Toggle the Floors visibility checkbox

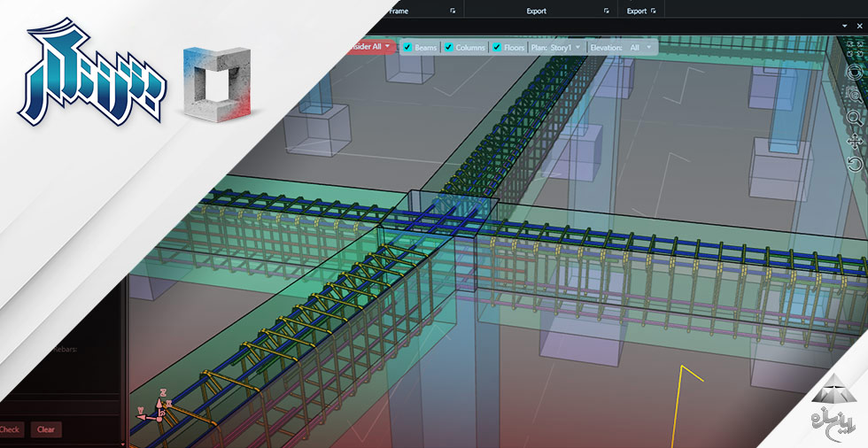pyautogui.click(x=497, y=47)
